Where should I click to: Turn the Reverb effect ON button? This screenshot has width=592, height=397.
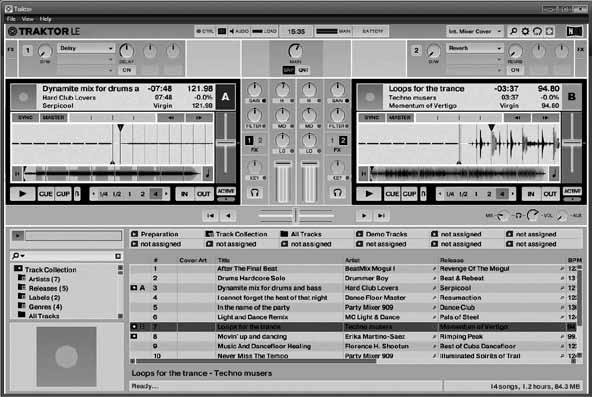coord(515,70)
